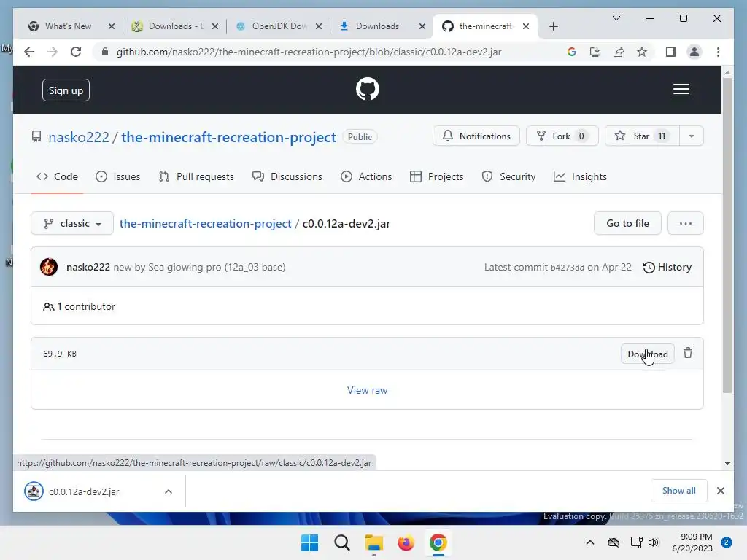Open the Discussions tab
The width and height of the screenshot is (747, 560).
[x=287, y=176]
